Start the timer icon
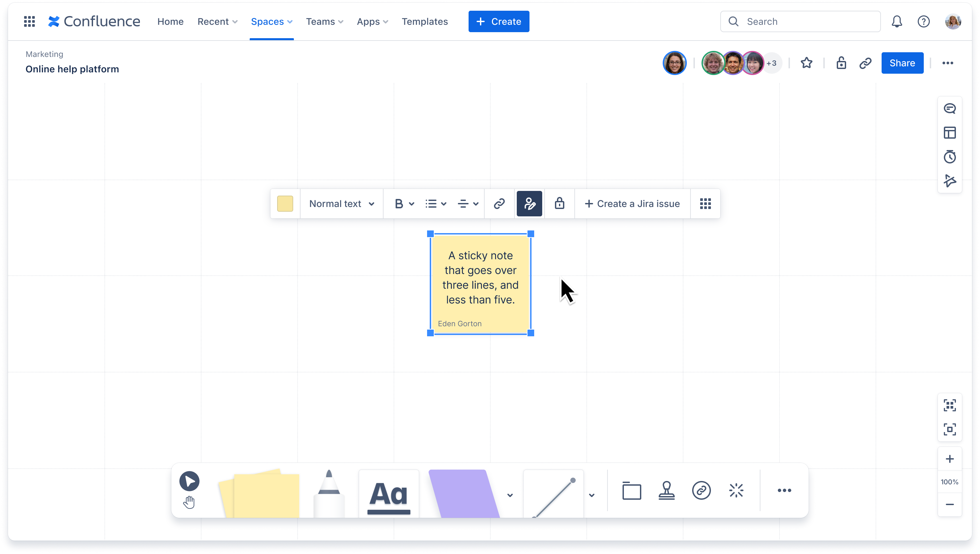Screen dimensions: 980x554 click(950, 156)
